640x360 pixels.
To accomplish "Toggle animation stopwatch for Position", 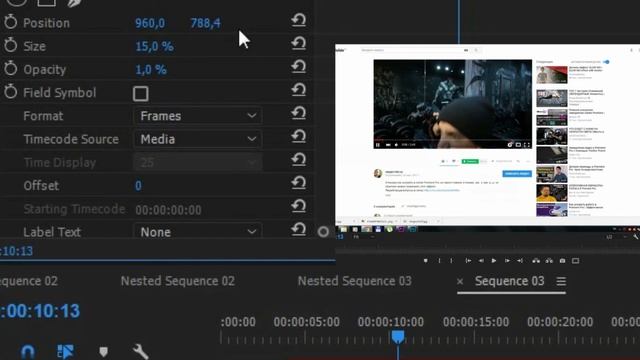I will (11, 22).
